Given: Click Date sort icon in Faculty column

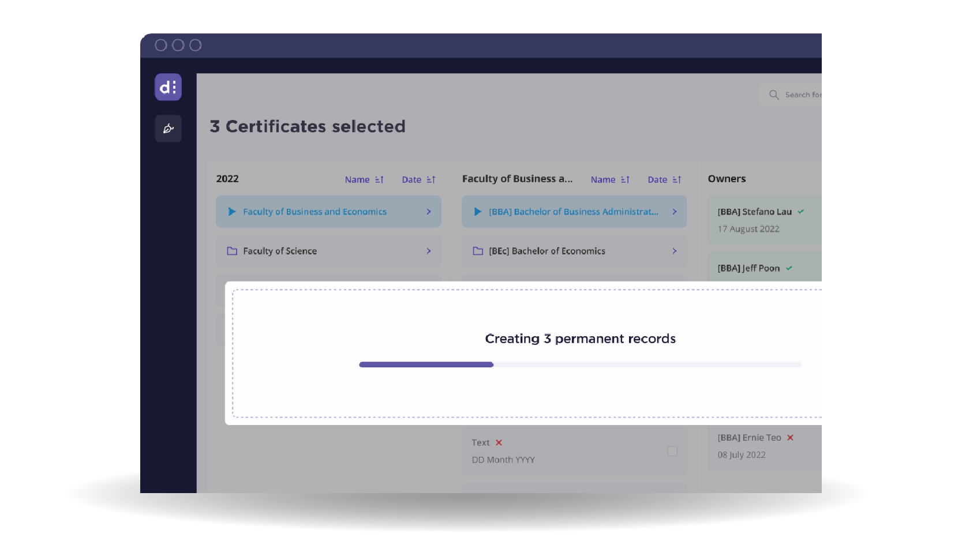Looking at the screenshot, I should click(x=677, y=180).
